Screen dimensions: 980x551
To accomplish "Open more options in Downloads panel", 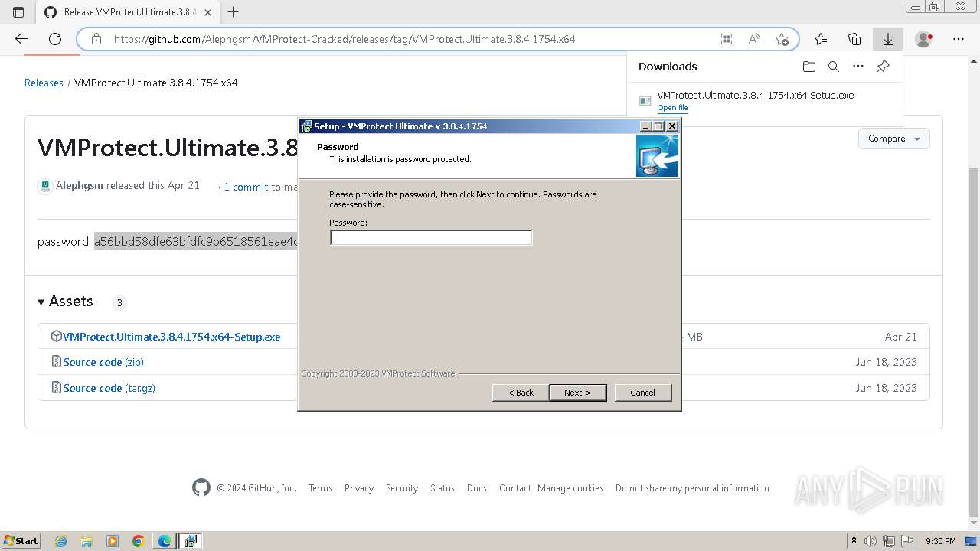I will pos(858,67).
